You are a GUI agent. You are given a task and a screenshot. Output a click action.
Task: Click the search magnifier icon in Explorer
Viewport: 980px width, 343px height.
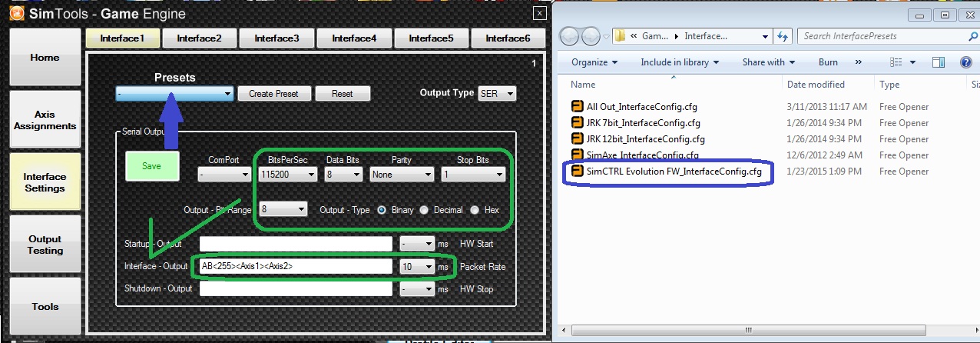pos(973,36)
